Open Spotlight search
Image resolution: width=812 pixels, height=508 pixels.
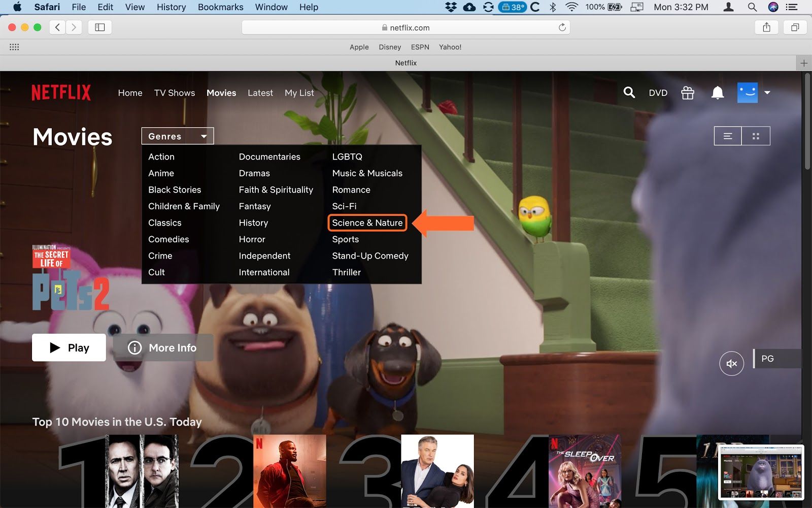pos(752,7)
